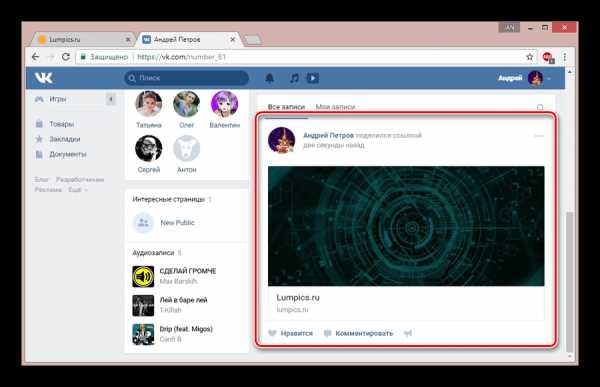Open the Lumpics.ru link title in post
600x387 pixels.
[298, 297]
